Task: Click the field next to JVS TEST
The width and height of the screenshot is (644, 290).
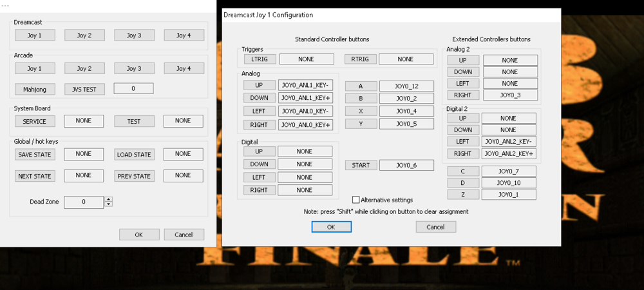Action: (133, 88)
